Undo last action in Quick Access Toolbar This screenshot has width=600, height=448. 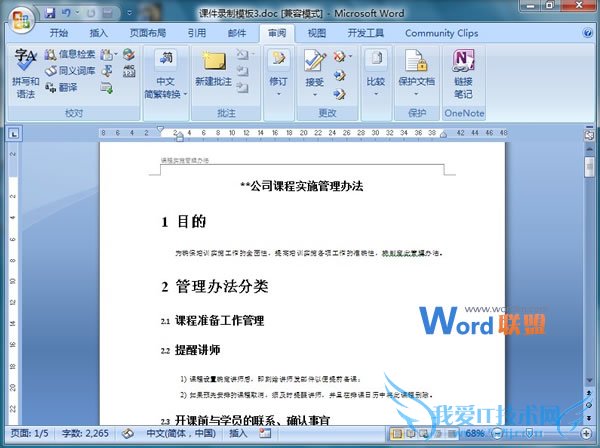[66, 13]
